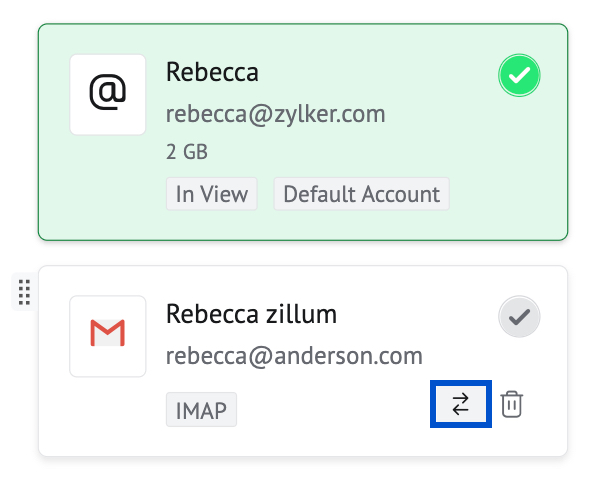This screenshot has width=602, height=480.
Task: Click the Rebecca account name
Action: click(x=212, y=72)
